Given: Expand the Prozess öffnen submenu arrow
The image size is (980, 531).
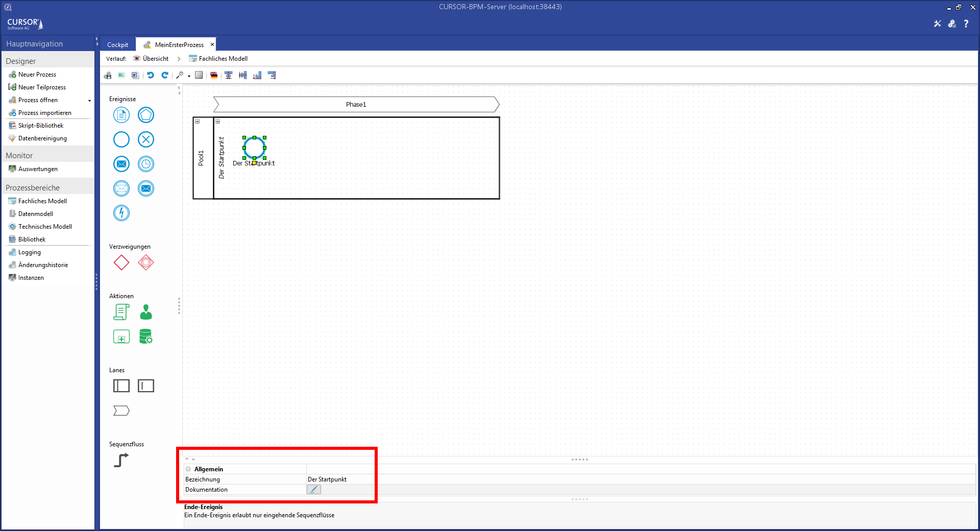Looking at the screenshot, I should pos(89,101).
